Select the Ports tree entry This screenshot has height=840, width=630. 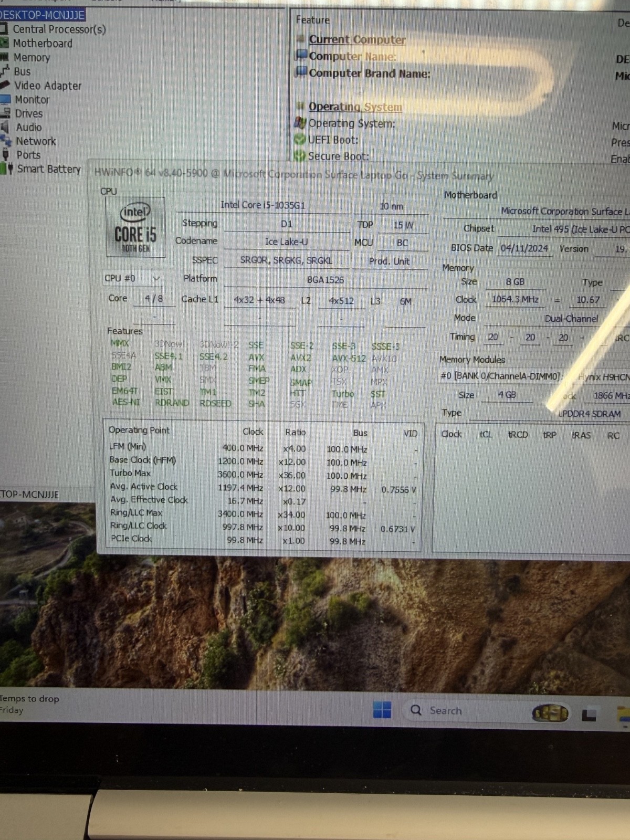pos(28,155)
